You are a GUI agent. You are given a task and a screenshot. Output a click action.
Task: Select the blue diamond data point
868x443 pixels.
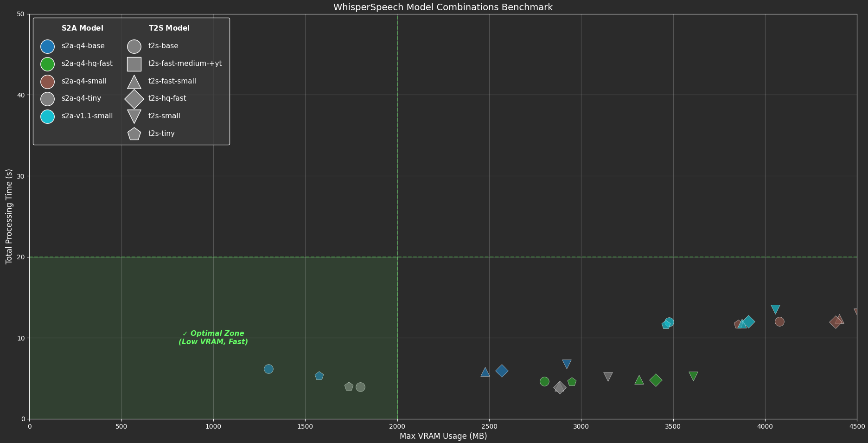coord(502,371)
